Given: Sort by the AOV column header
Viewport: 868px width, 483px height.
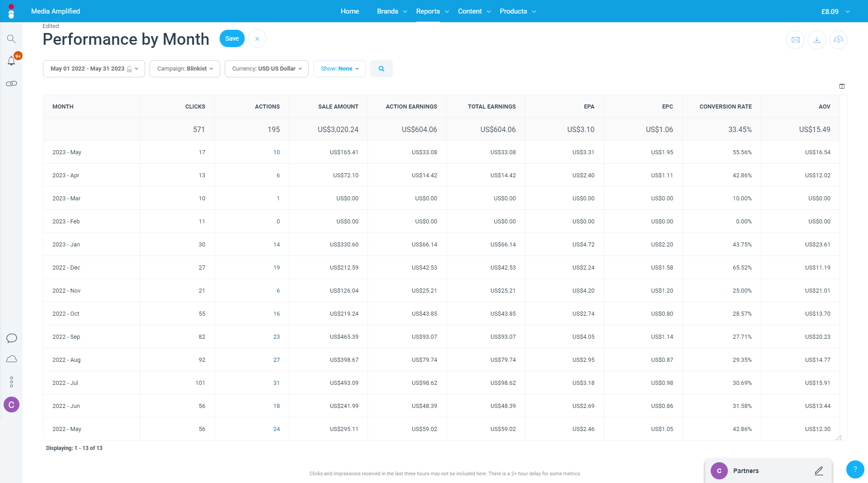Looking at the screenshot, I should (824, 107).
